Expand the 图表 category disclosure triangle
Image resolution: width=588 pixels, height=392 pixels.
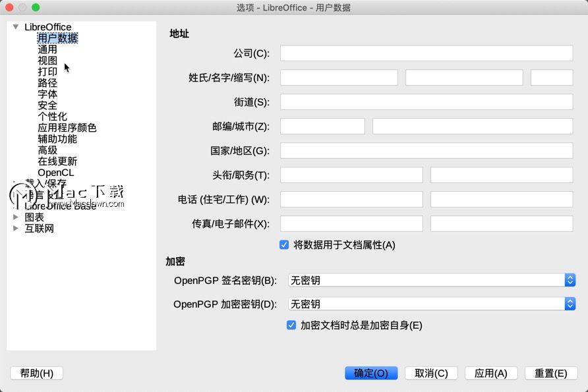16,217
